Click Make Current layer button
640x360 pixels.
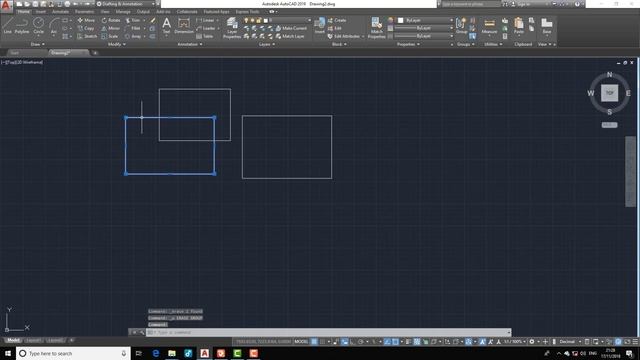pos(291,28)
